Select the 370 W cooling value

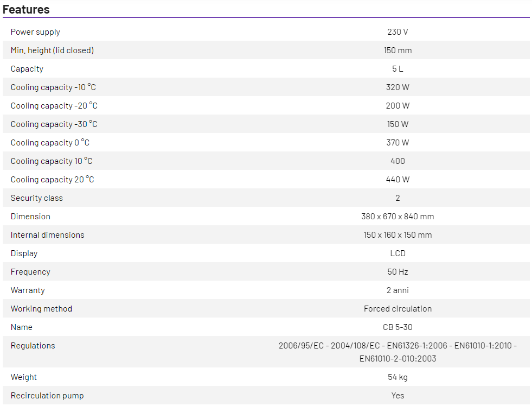tap(398, 143)
